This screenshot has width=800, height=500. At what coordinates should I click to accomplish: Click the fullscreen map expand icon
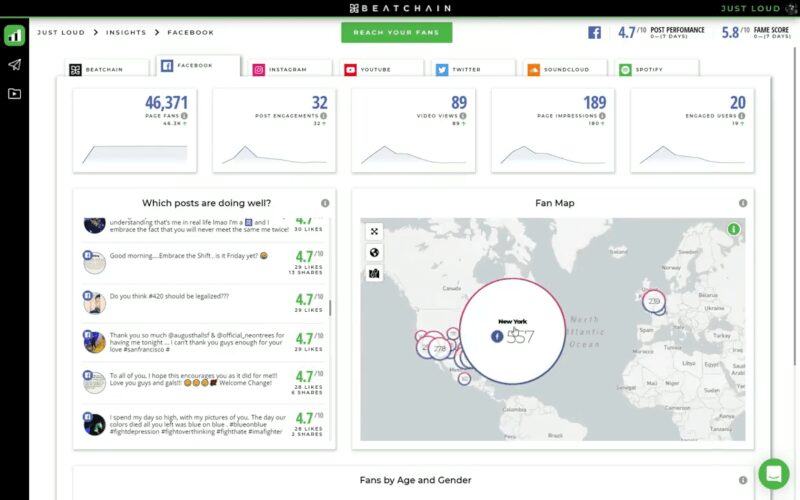tap(374, 232)
